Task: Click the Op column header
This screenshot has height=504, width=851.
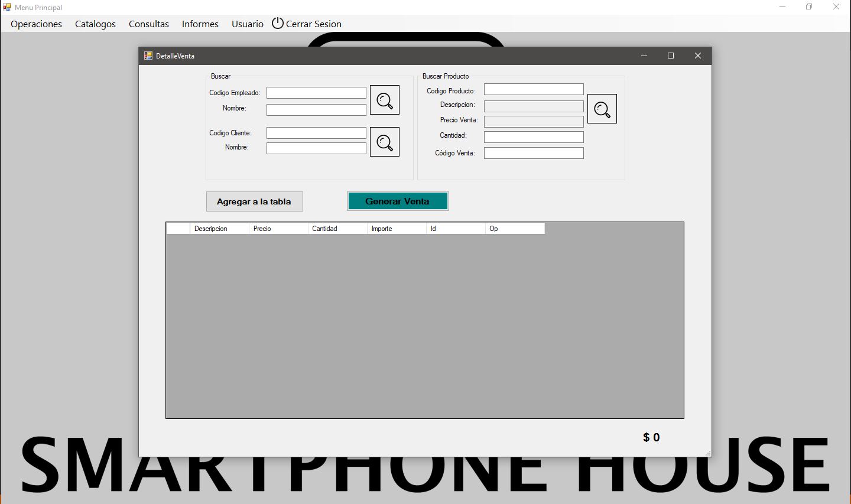Action: (x=515, y=229)
